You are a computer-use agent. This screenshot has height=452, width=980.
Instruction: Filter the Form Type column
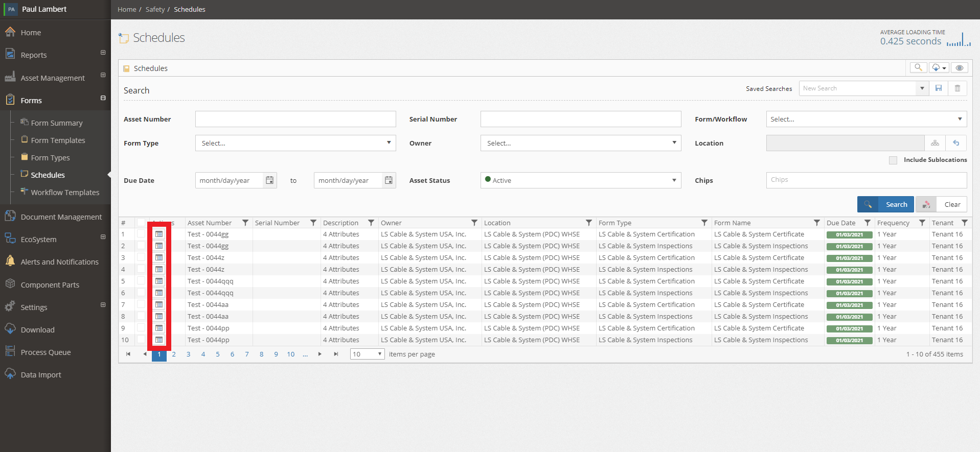click(x=704, y=223)
